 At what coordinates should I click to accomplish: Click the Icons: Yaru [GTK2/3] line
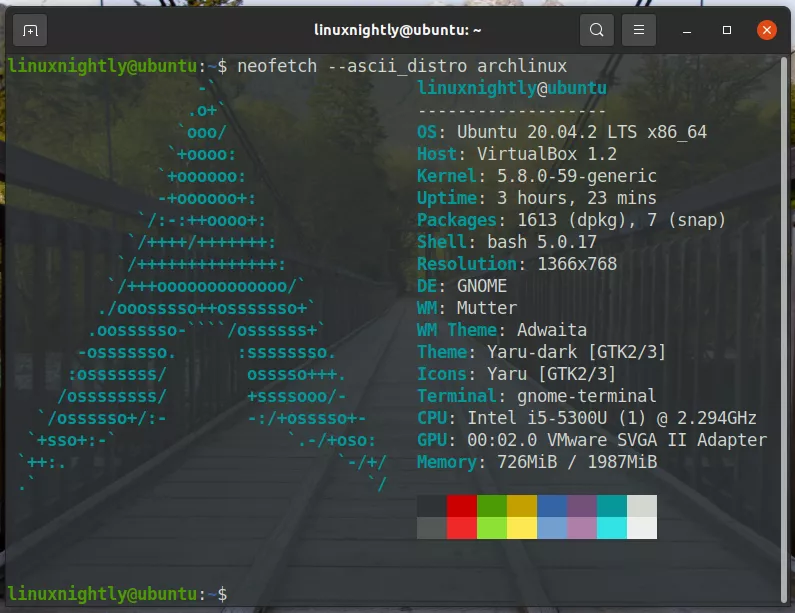click(517, 374)
